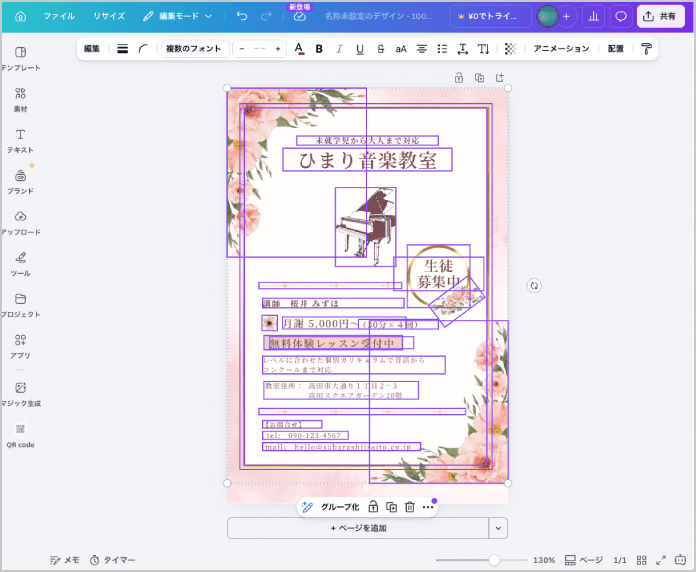Open the アニメーション options
This screenshot has width=696, height=572.
(x=561, y=49)
